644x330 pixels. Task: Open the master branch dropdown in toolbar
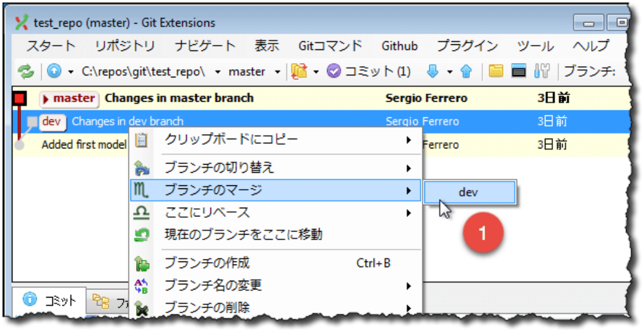tap(278, 72)
